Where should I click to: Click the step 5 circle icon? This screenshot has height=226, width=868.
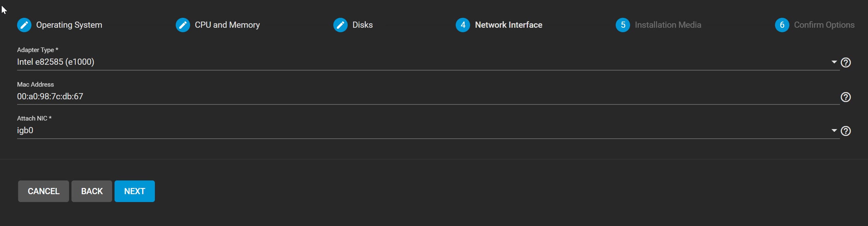click(x=623, y=25)
